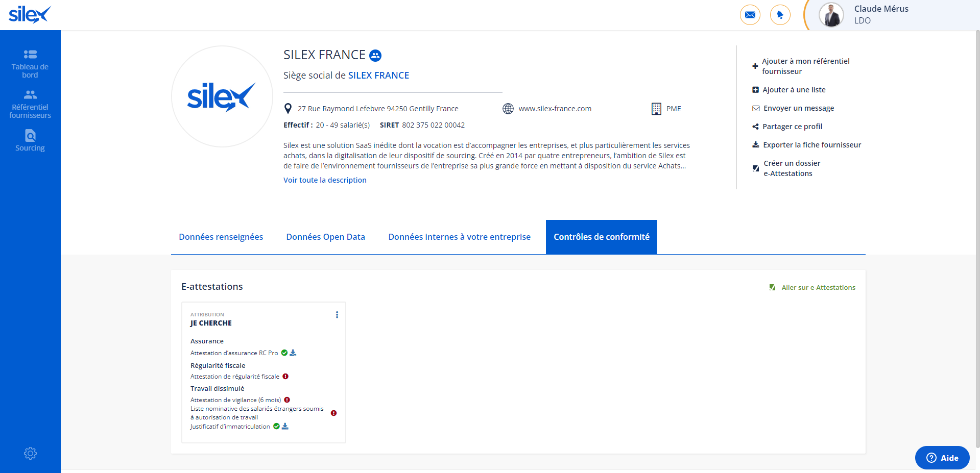Click the blue badge beside SILEX FRANCE title
Viewport: 980px width, 473px height.
375,55
